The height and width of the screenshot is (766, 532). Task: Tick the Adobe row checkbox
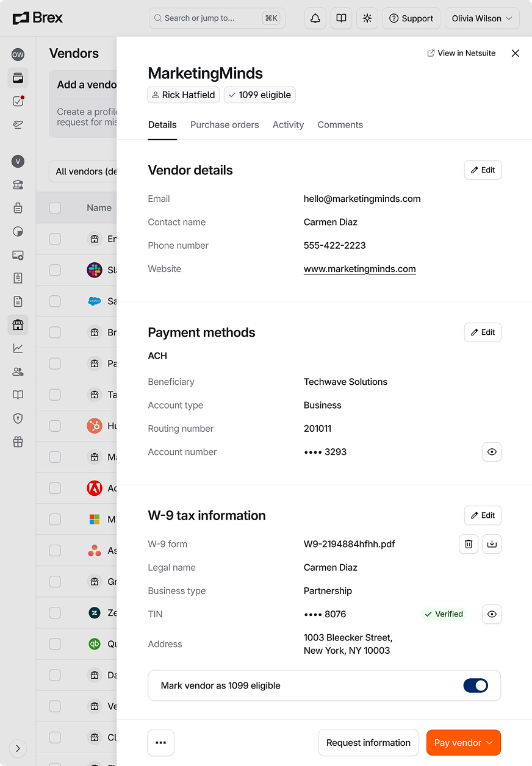click(x=55, y=488)
